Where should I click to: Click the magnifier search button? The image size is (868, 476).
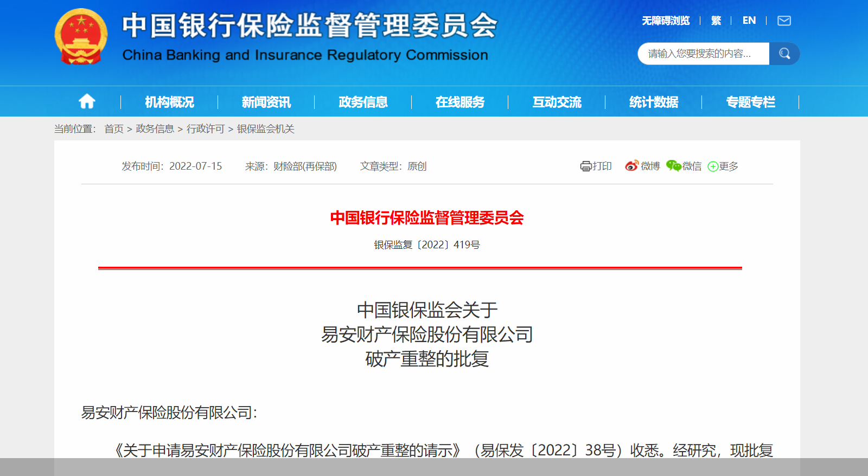pos(784,54)
